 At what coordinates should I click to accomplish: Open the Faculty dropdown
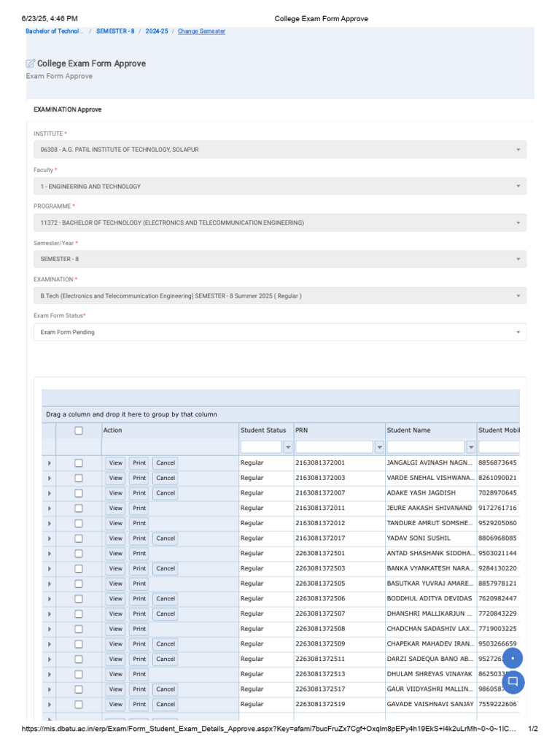[x=280, y=186]
